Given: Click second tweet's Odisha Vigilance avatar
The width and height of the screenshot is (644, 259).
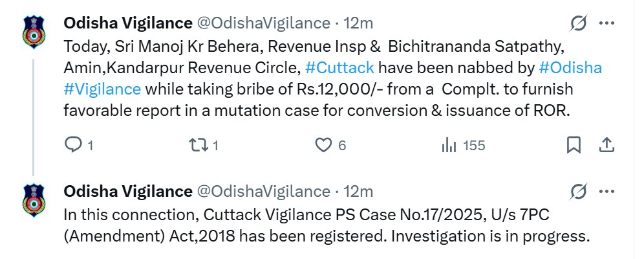Looking at the screenshot, I should [x=34, y=199].
